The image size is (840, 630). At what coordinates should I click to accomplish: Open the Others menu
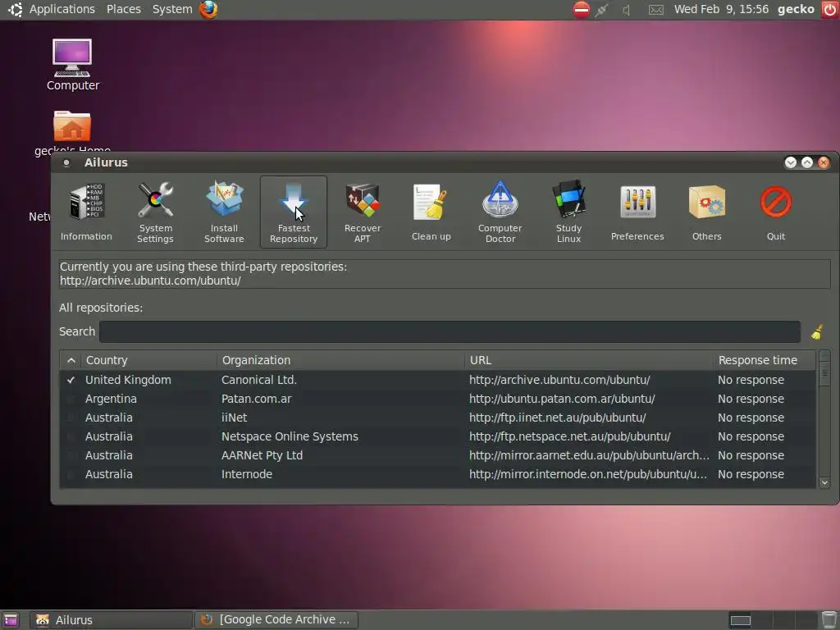(706, 212)
